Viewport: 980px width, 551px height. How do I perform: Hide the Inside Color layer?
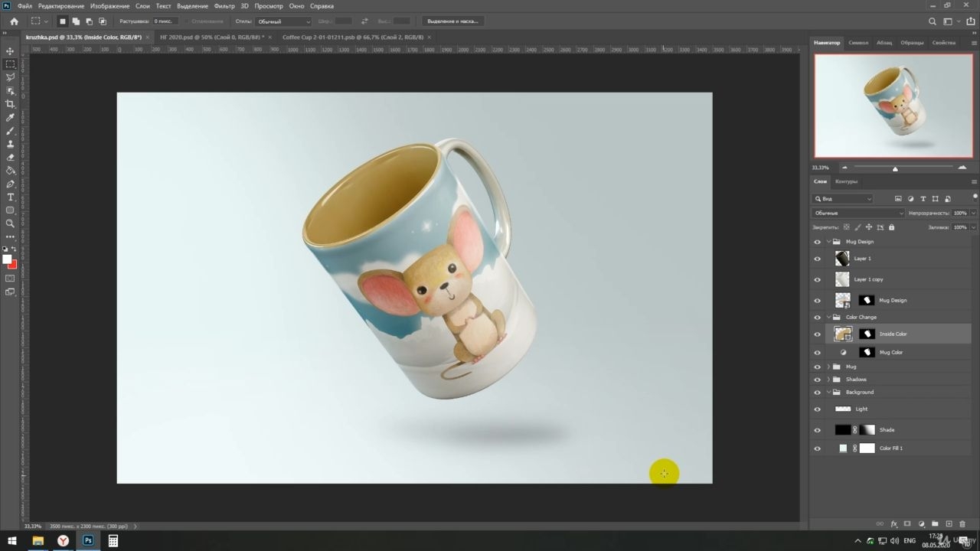pyautogui.click(x=817, y=334)
